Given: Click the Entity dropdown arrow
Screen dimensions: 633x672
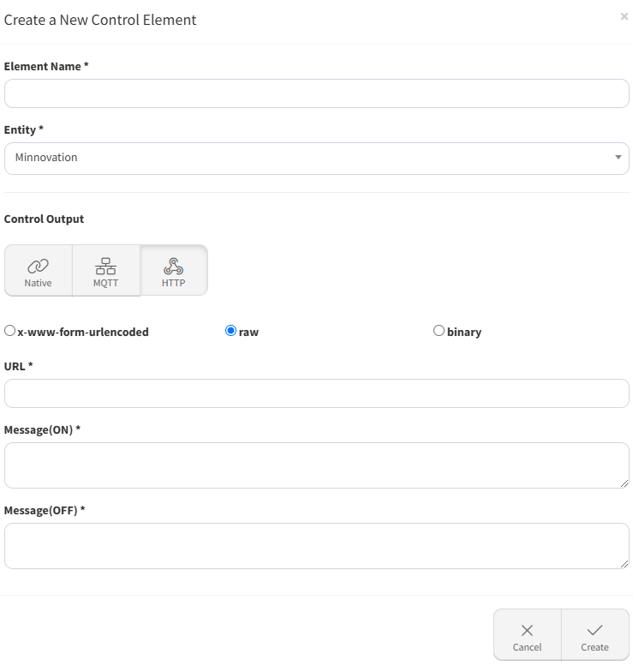Looking at the screenshot, I should [618, 158].
